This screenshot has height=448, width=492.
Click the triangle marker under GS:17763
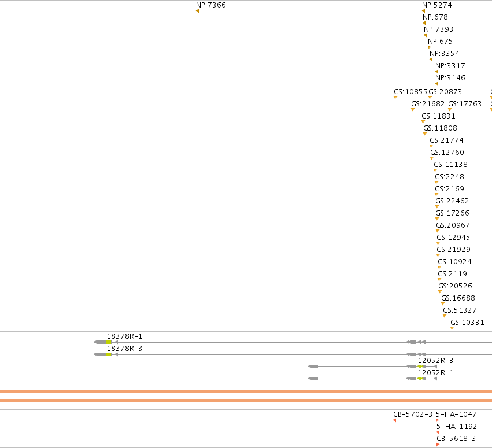coord(450,109)
